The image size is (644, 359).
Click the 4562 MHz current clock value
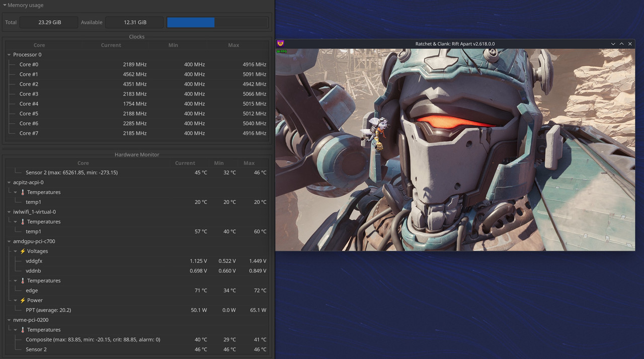pyautogui.click(x=135, y=74)
